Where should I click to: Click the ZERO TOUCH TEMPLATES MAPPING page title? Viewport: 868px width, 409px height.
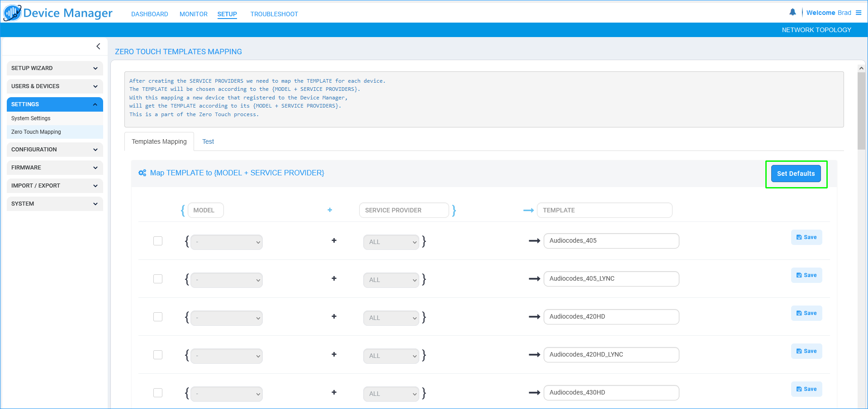coord(178,52)
